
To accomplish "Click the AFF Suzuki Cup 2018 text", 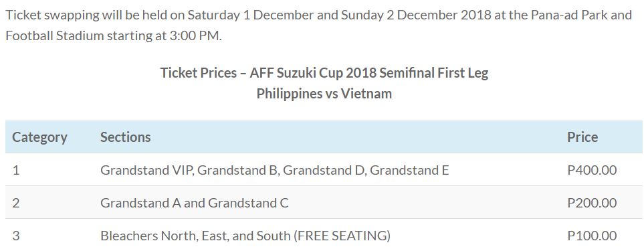I will point(312,73).
